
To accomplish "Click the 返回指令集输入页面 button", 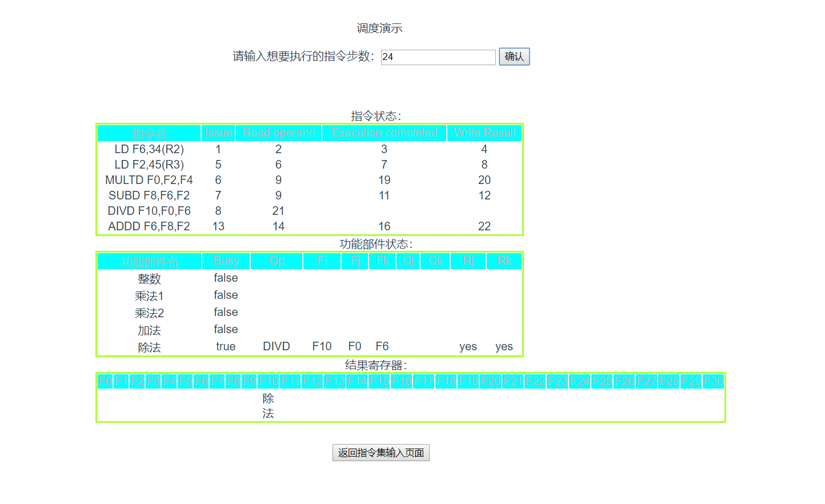I will pos(381,452).
